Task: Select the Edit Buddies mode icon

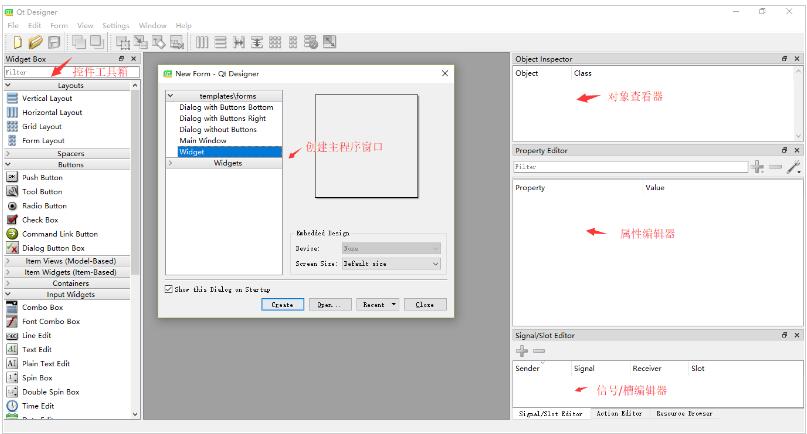Action: pos(159,42)
